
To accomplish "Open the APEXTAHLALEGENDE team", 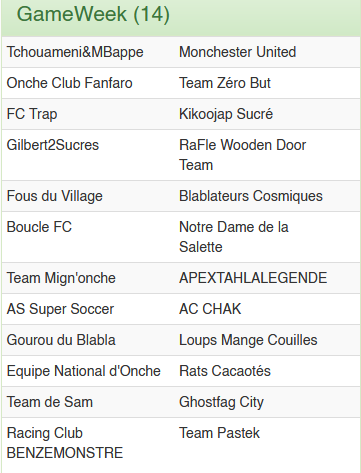I will pyautogui.click(x=253, y=278).
